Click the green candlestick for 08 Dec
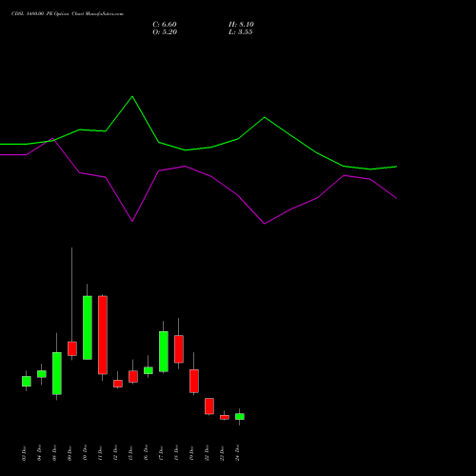476x476 pixels. point(57,373)
